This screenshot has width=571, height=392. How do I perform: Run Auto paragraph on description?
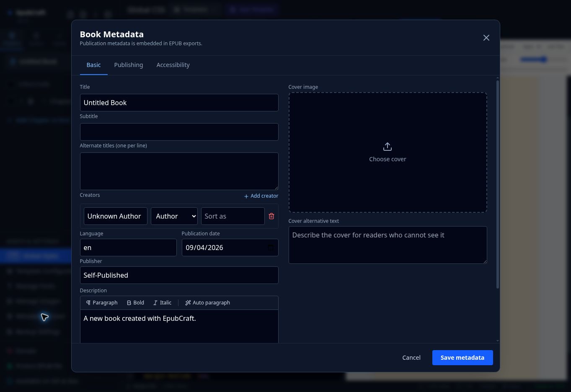click(207, 303)
